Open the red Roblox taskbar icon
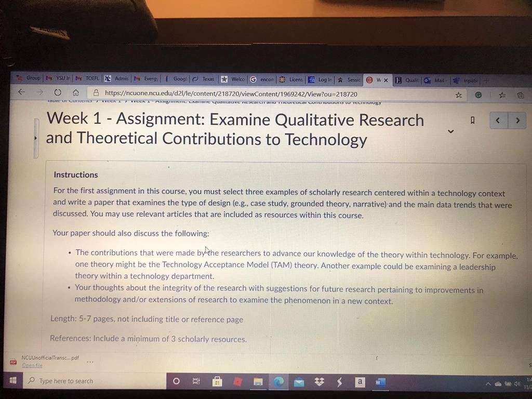The image size is (532, 399). (237, 382)
